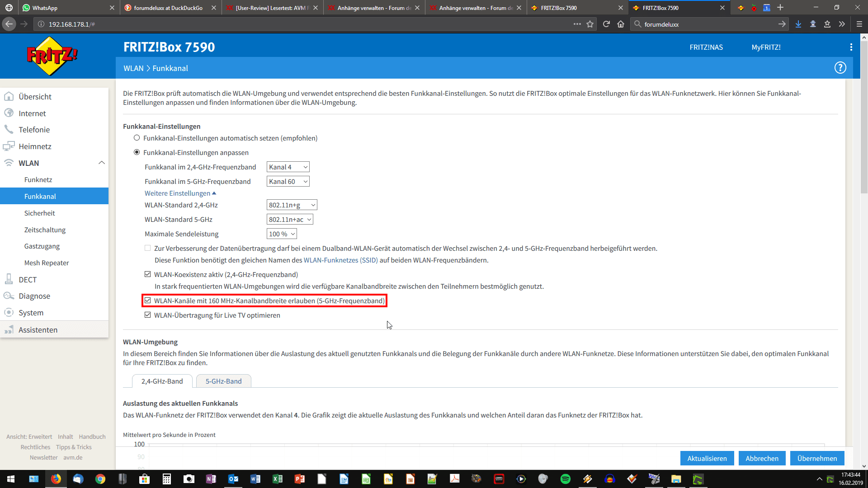Open Sicherheit in WLAN sidebar
Screen dimensions: 868x488
(40, 213)
